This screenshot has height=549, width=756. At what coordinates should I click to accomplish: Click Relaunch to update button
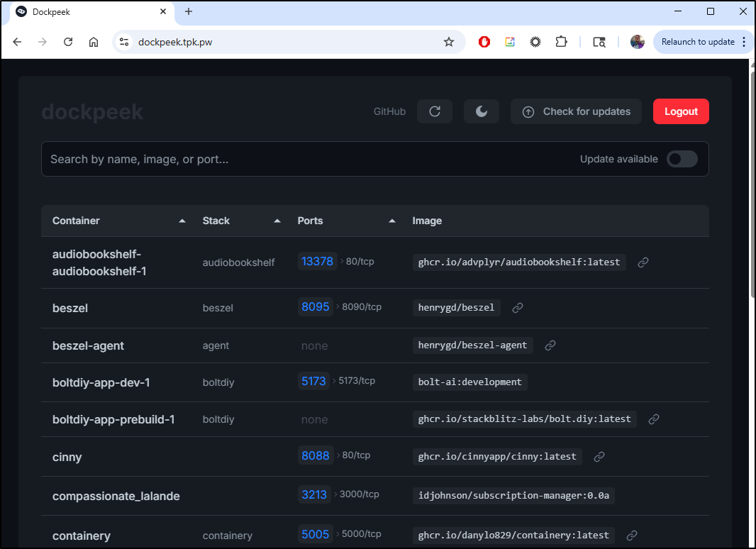698,42
